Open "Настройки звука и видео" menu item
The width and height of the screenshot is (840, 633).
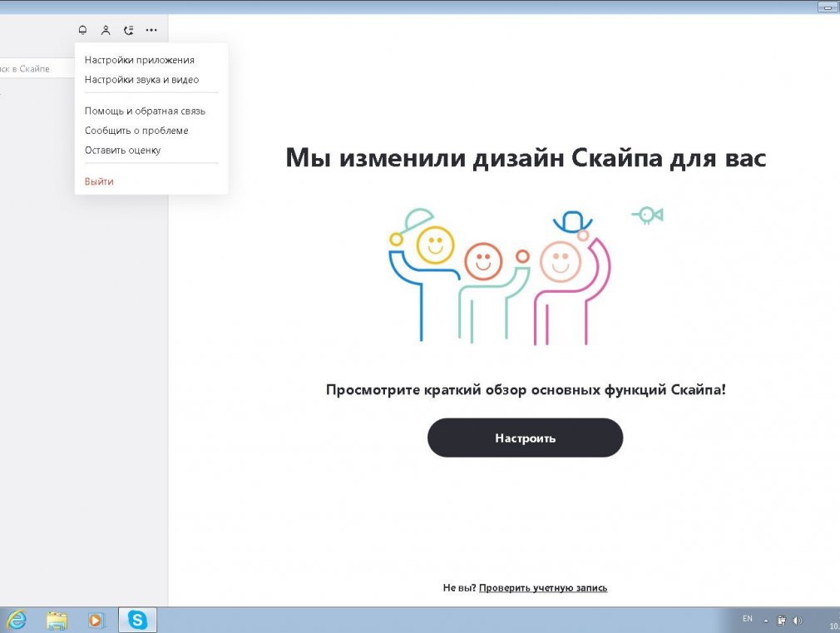[x=141, y=80]
